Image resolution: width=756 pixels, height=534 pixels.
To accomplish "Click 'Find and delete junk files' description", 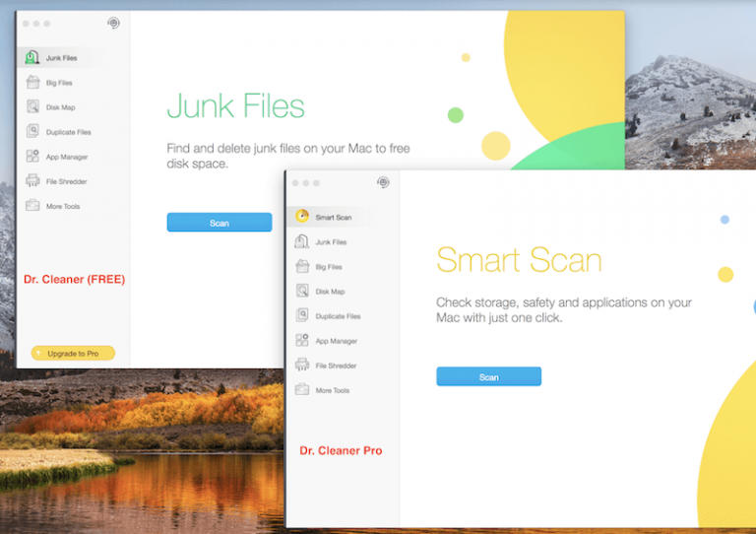I will [x=288, y=156].
